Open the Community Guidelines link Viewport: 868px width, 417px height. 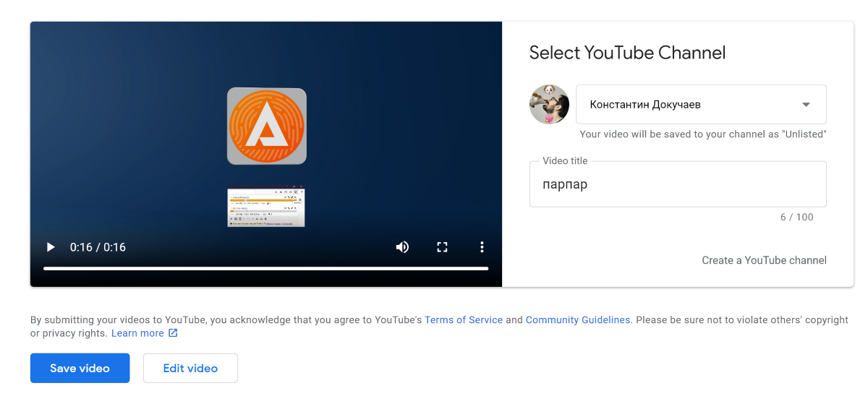578,319
